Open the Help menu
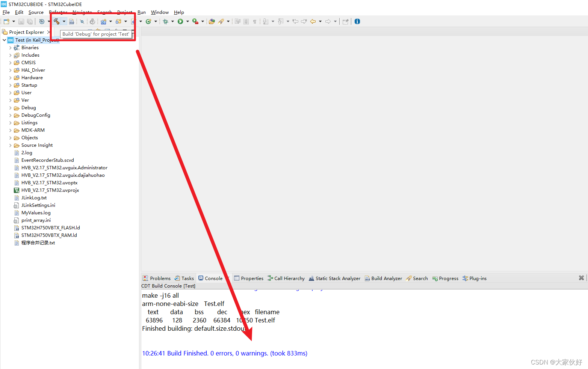The image size is (588, 369). [x=179, y=12]
